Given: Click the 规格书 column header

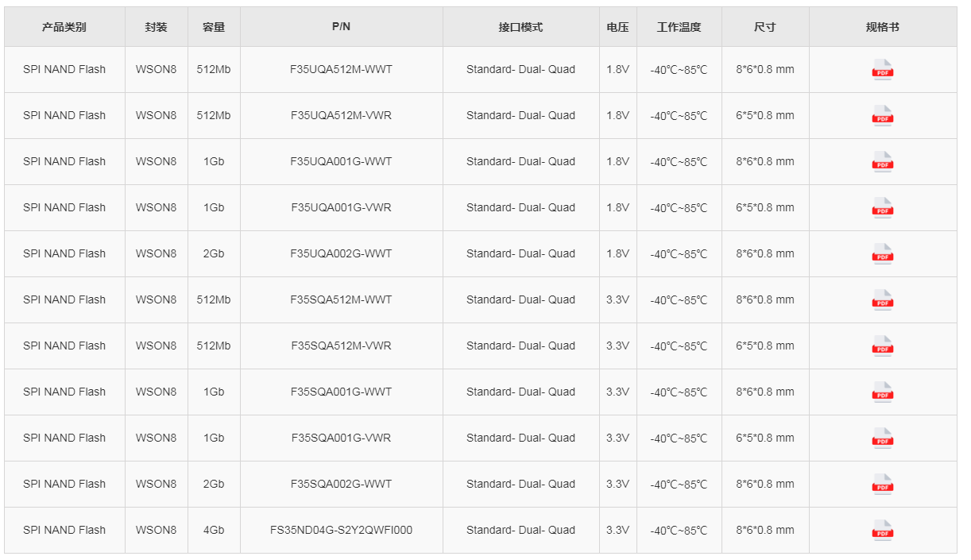Looking at the screenshot, I should coord(883,27).
